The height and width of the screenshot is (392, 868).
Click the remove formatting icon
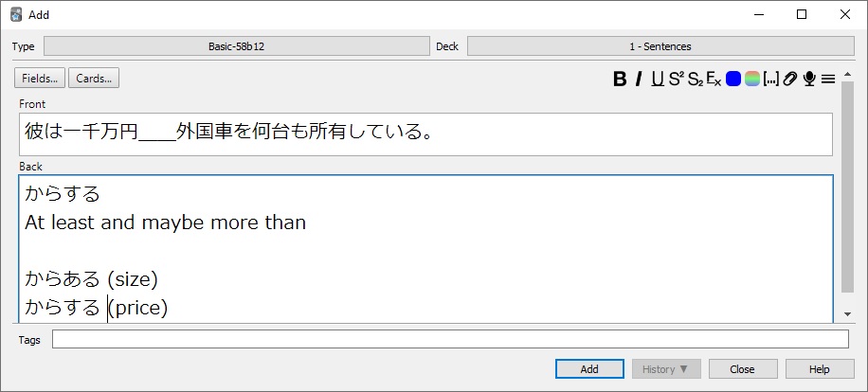pyautogui.click(x=714, y=79)
